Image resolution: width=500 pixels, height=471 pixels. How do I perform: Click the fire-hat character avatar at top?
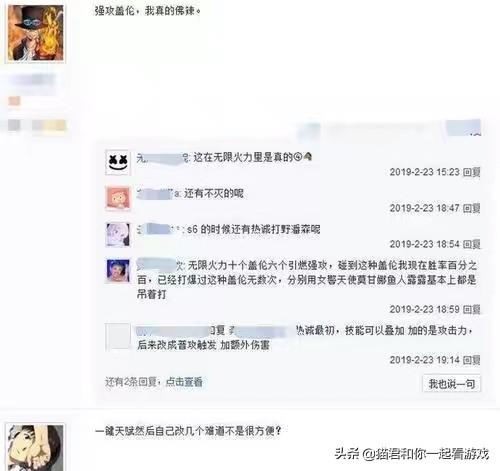(x=36, y=33)
